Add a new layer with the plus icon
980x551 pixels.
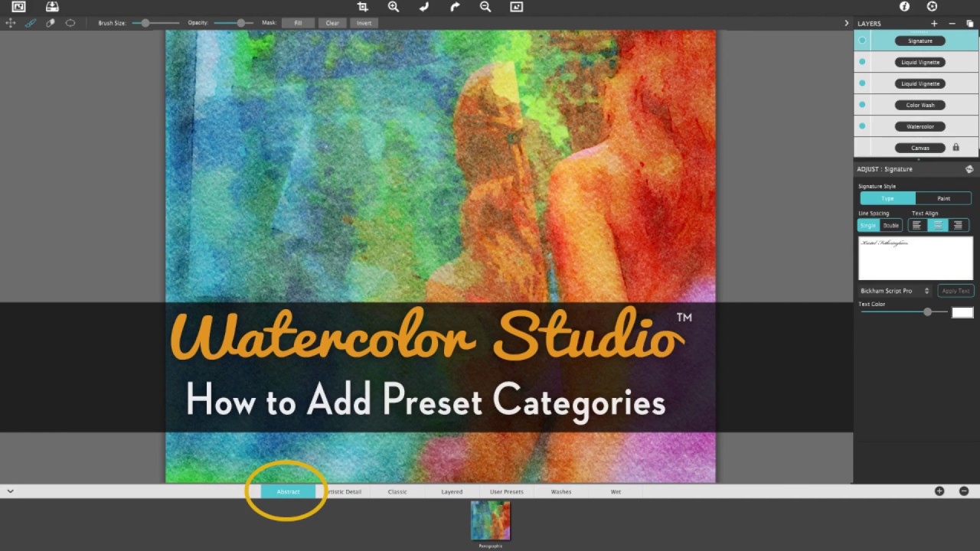934,24
